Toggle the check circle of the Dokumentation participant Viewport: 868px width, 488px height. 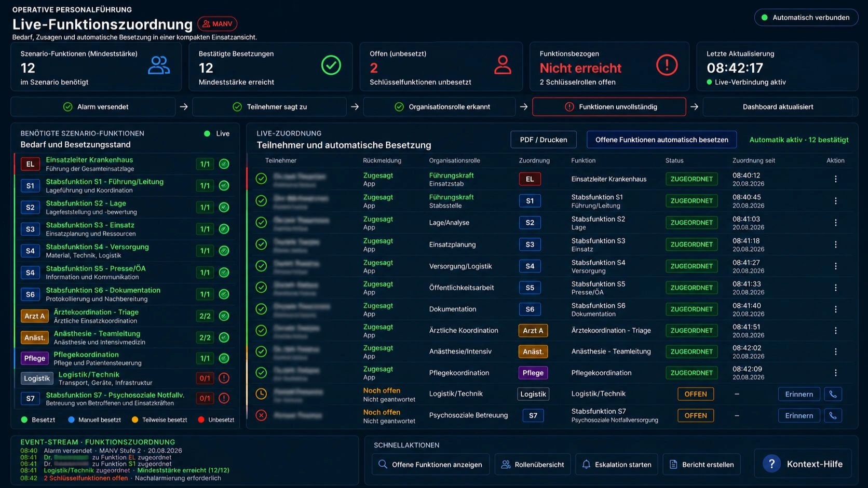(x=261, y=309)
